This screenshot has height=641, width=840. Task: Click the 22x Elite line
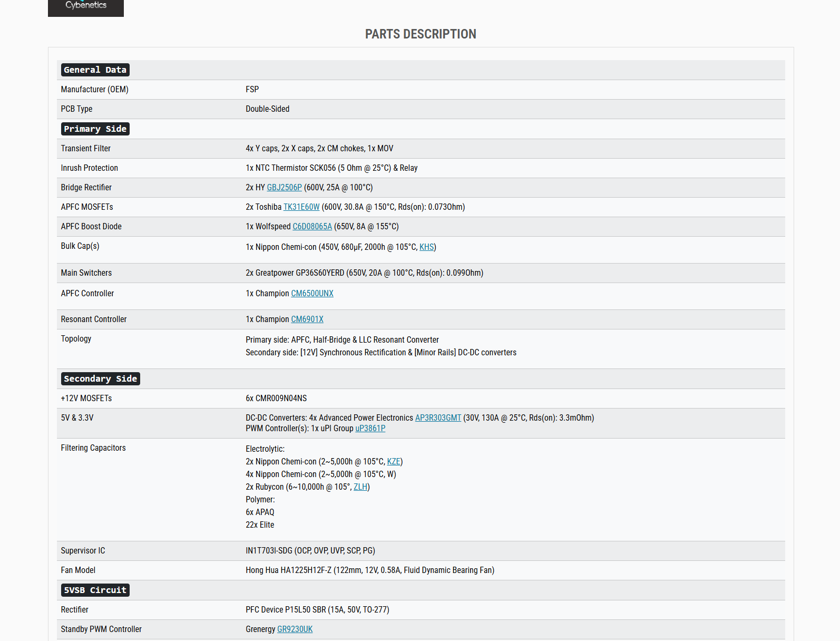[x=260, y=525]
